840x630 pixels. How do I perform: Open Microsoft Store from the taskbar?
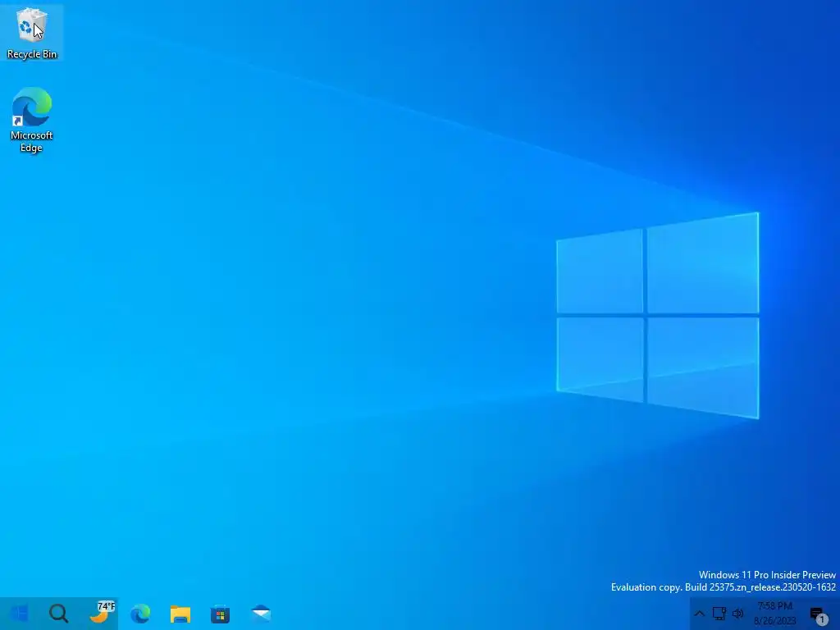[x=220, y=614]
